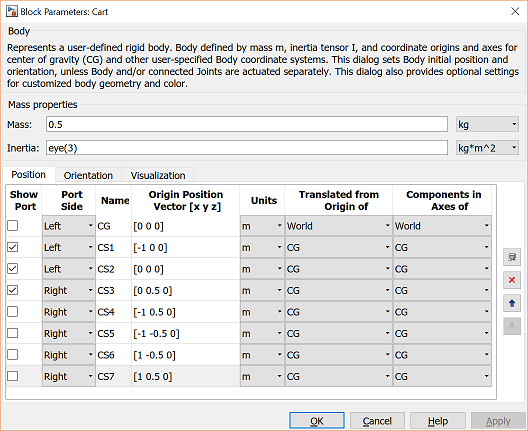Click the greyed move-down arrow icon
The width and height of the screenshot is (528, 431).
[x=512, y=326]
